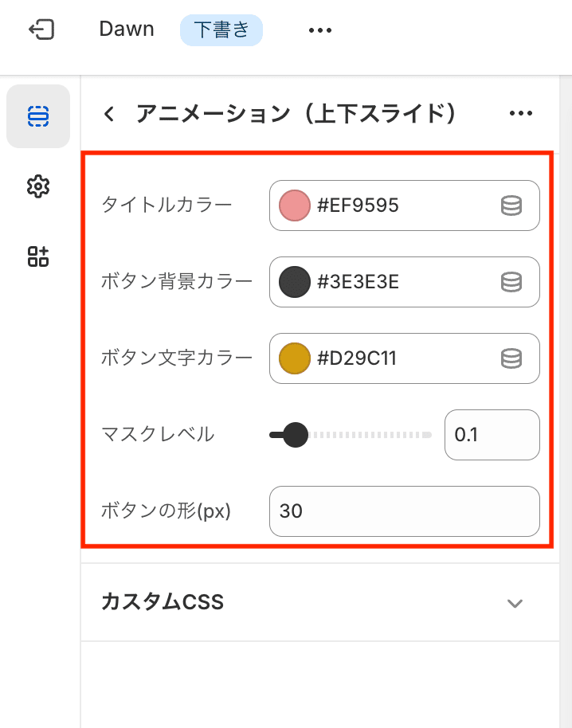572x728 pixels.
Task: Click dynamic source icon for タイトルカラー
Action: [511, 205]
